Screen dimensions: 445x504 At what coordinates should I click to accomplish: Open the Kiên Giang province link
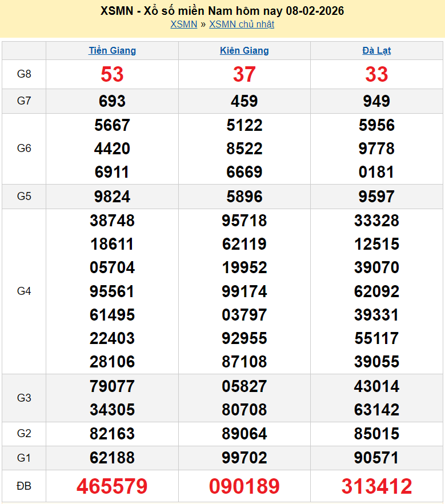coord(244,50)
